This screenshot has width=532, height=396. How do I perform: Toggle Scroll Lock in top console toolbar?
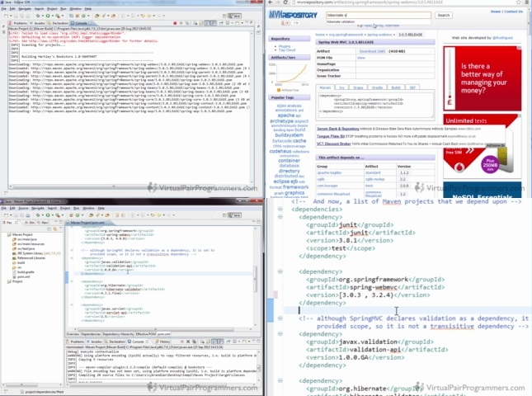(201, 23)
